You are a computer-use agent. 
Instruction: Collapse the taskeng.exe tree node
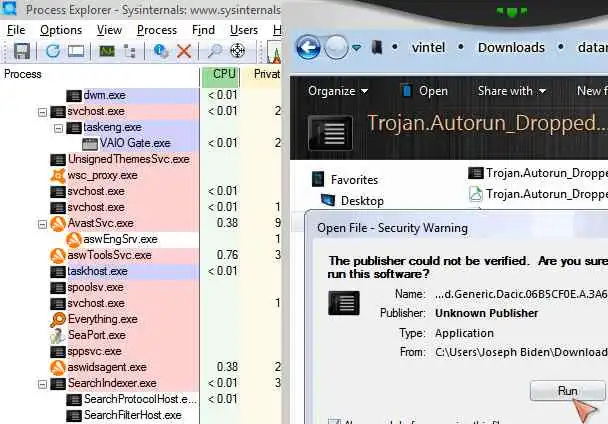[x=58, y=128]
